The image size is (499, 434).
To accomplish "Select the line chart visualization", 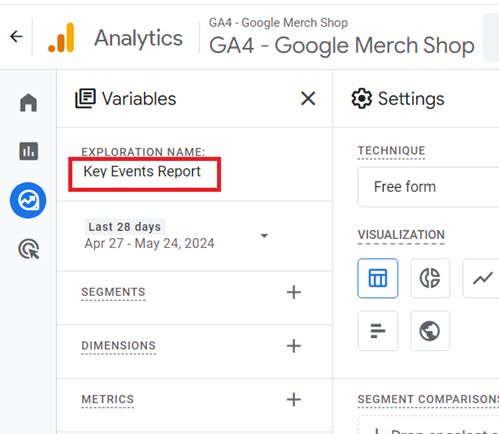I will click(482, 278).
